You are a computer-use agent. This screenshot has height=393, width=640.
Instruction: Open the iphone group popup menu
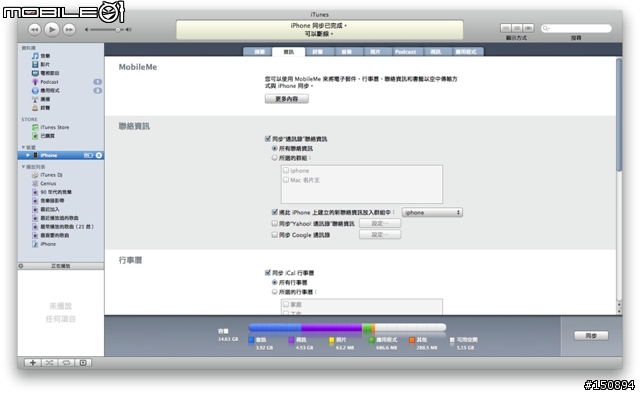pyautogui.click(x=432, y=212)
